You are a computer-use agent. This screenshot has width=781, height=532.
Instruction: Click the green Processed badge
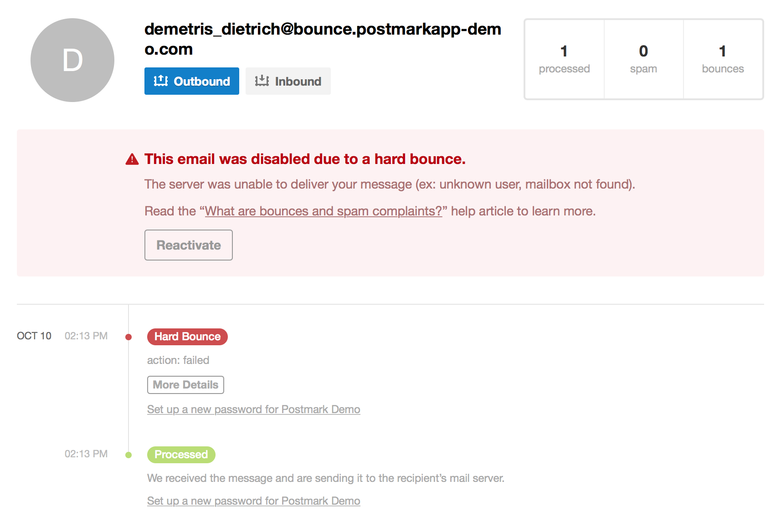tap(181, 455)
